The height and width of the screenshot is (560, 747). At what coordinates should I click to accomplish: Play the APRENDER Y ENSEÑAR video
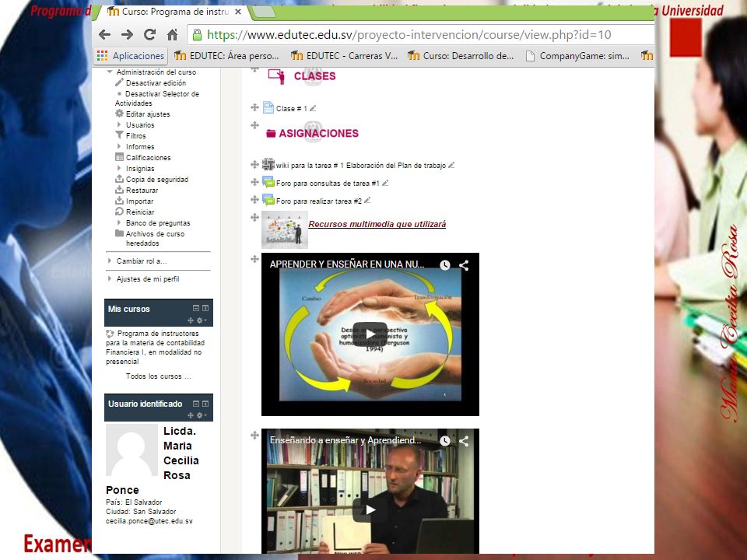coord(370,334)
